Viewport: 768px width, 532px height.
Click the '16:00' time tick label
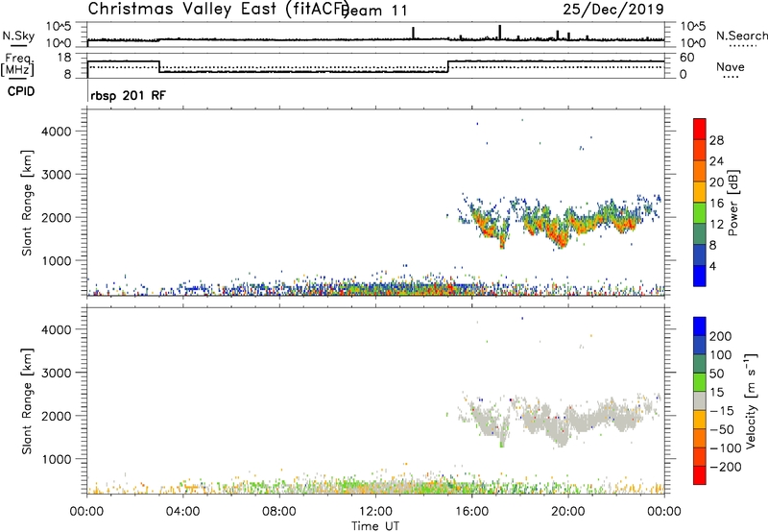pyautogui.click(x=471, y=512)
